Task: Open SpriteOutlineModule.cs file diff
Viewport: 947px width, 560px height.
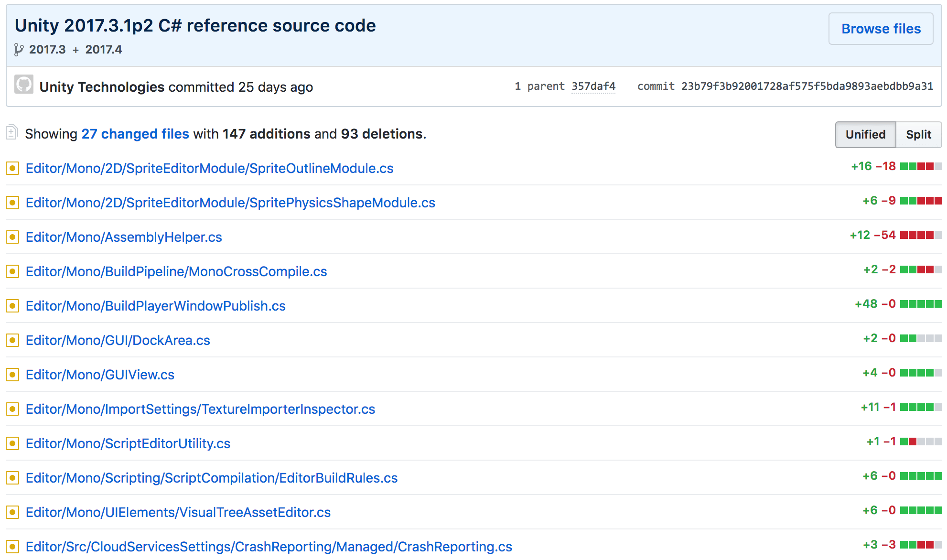Action: (x=209, y=168)
